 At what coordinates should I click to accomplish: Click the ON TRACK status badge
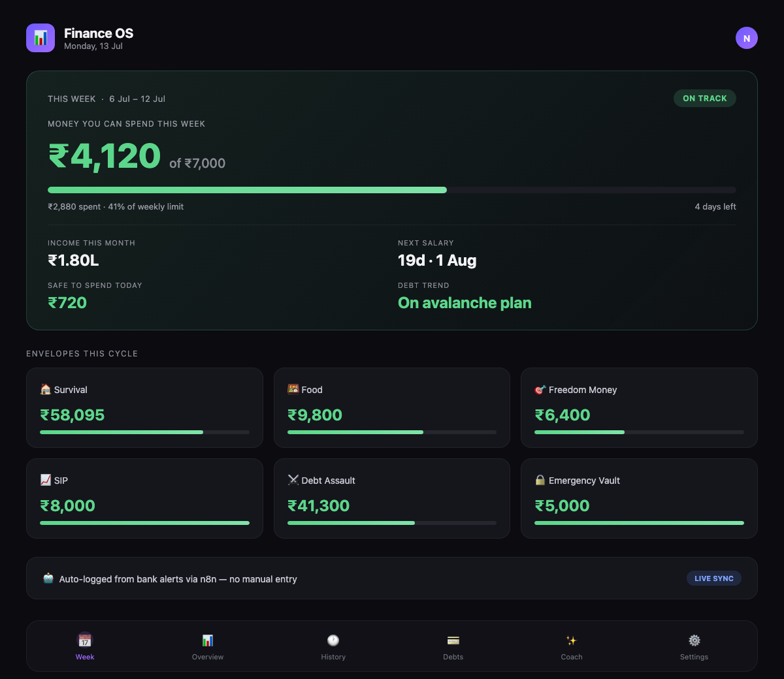[705, 99]
